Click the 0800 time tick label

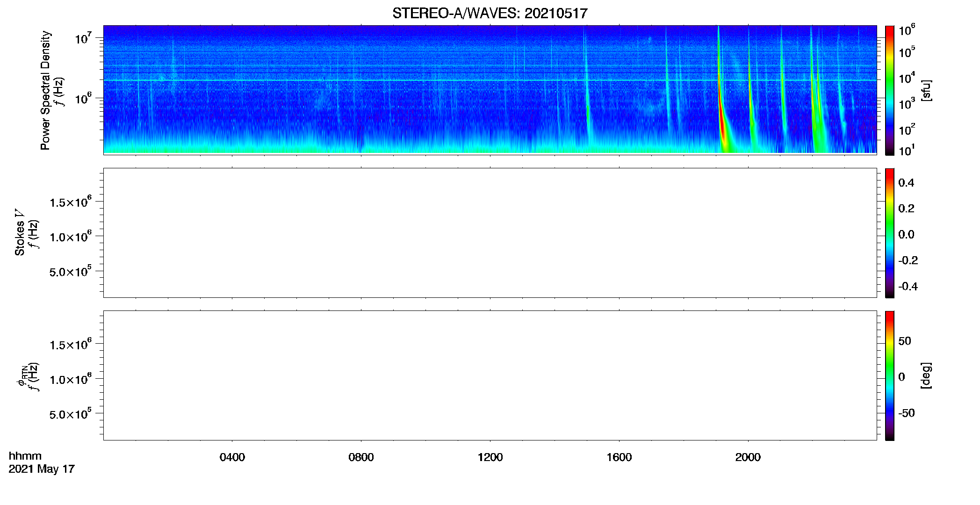(x=361, y=457)
